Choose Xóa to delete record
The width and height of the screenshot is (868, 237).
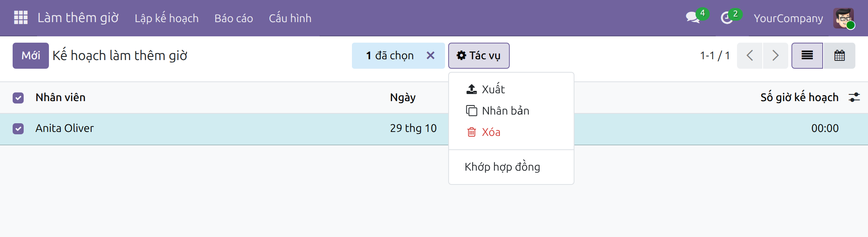(511, 132)
